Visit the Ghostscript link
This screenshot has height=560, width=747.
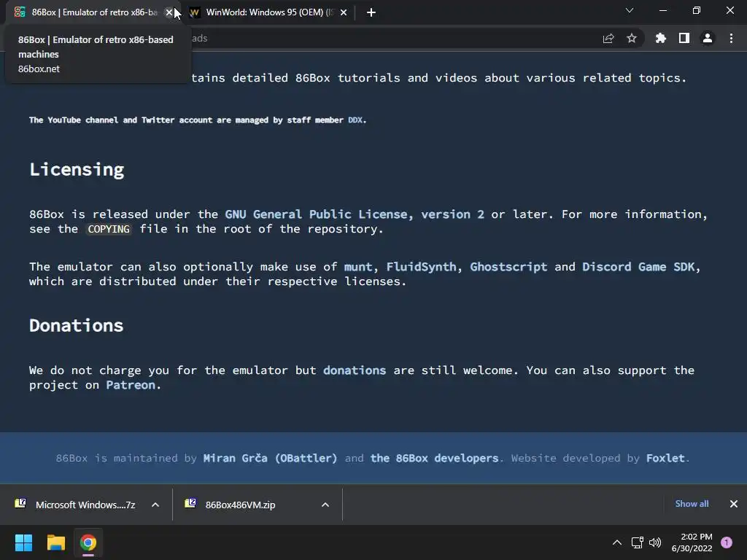pos(508,267)
